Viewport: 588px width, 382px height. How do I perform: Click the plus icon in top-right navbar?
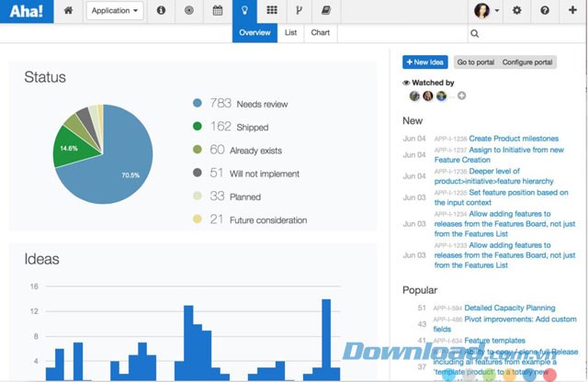pyautogui.click(x=572, y=11)
